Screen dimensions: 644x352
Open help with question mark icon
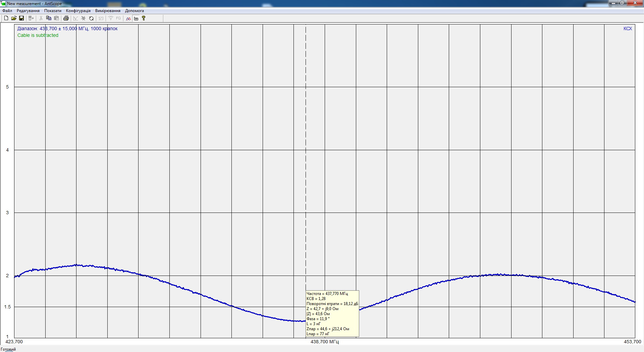(144, 18)
